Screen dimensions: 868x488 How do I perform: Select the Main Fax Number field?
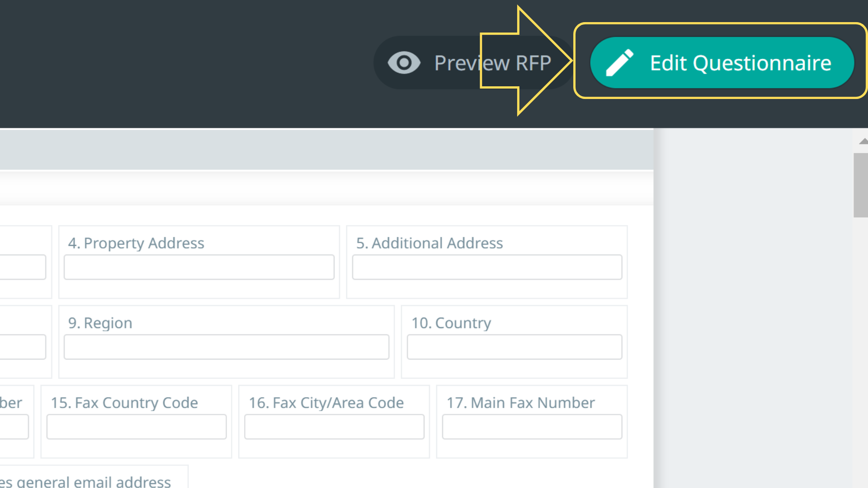tap(532, 427)
